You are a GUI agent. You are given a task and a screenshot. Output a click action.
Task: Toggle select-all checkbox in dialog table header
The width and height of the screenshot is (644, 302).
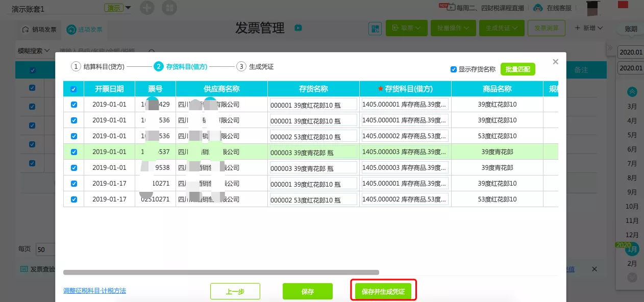[73, 89]
